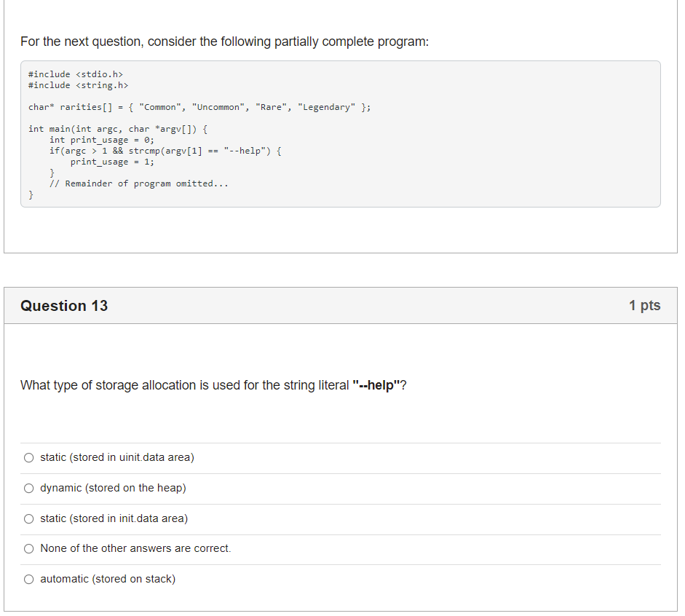Click the 'Remainder of program omitted' comment
The height and width of the screenshot is (616, 685).
point(138,183)
